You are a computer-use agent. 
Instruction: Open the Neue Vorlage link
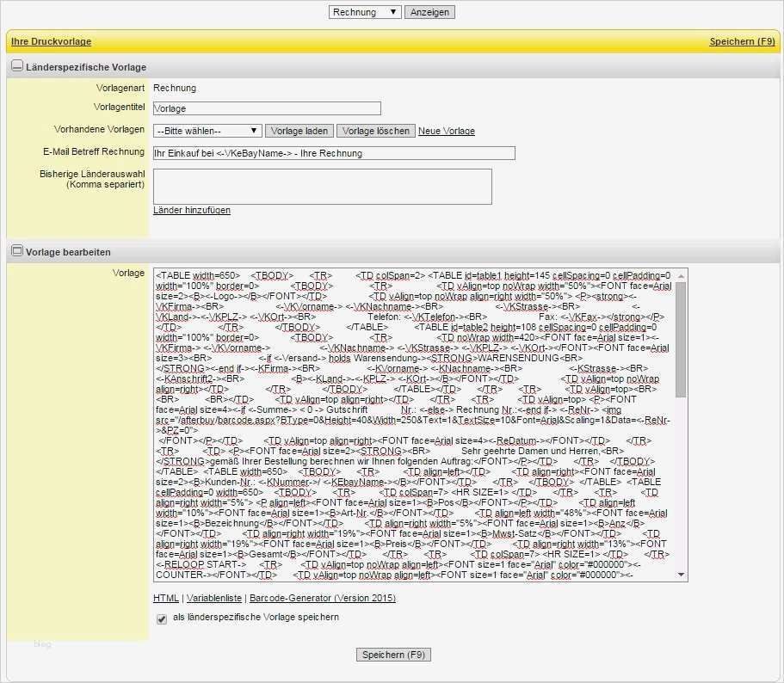pyautogui.click(x=447, y=131)
